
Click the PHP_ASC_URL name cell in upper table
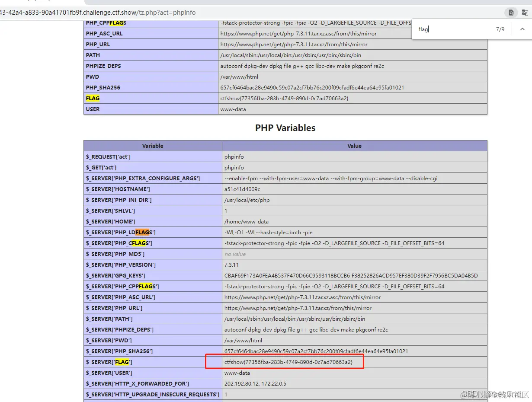click(x=151, y=33)
